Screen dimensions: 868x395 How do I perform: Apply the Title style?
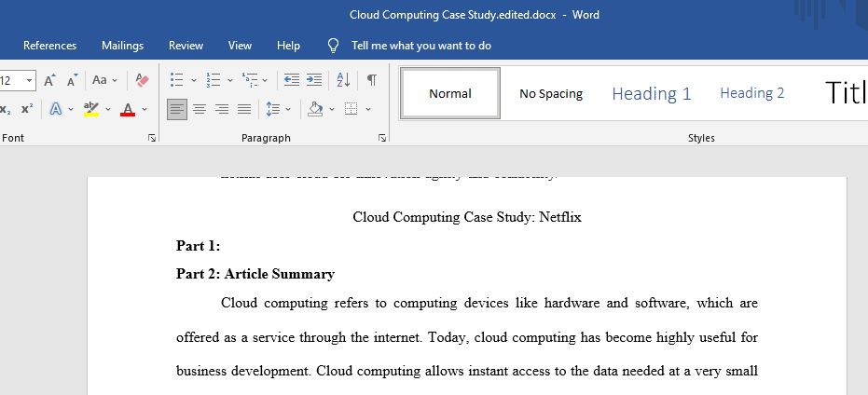coord(846,93)
